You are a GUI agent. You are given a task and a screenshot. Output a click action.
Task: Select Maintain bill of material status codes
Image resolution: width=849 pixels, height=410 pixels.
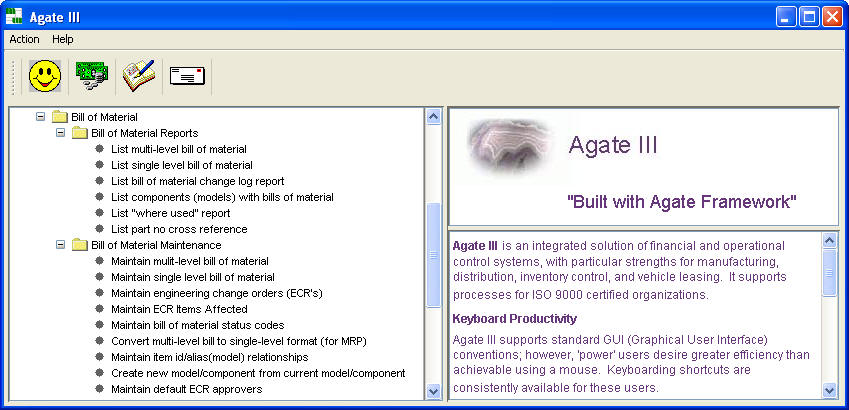click(198, 326)
